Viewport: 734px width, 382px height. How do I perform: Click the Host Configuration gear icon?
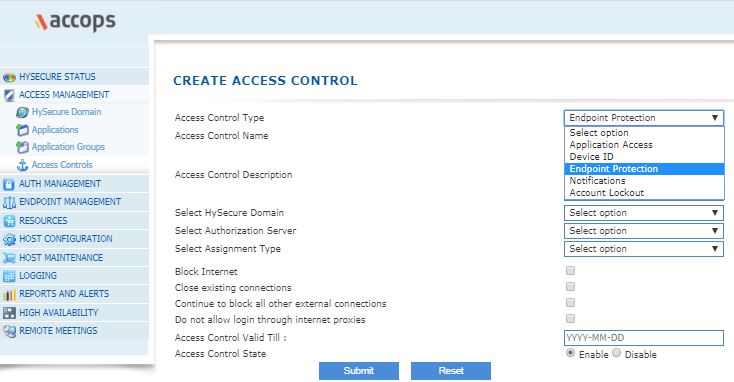(x=9, y=239)
